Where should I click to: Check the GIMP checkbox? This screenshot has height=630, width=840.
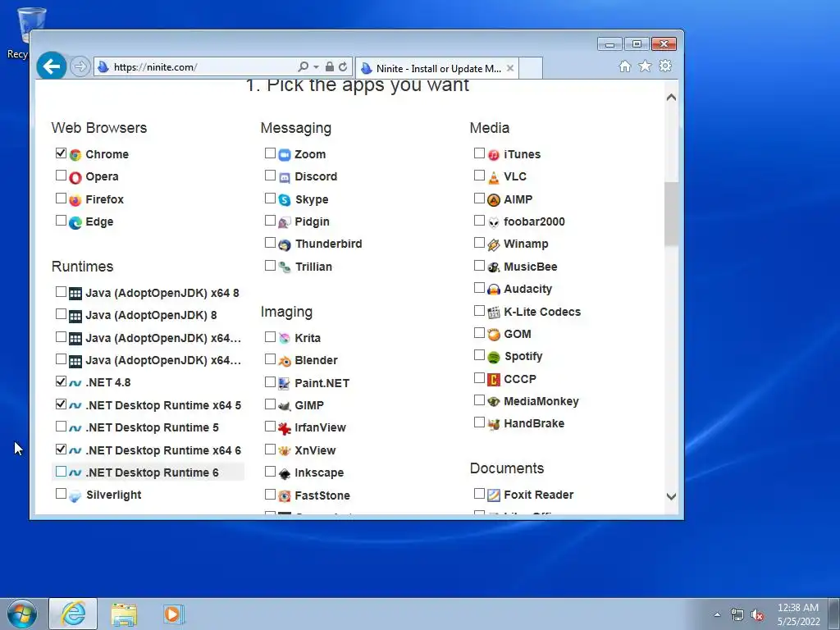coord(270,404)
